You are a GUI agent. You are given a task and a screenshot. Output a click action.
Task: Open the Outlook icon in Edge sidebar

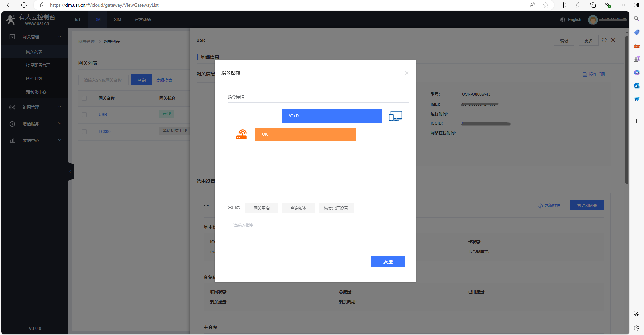point(637,86)
